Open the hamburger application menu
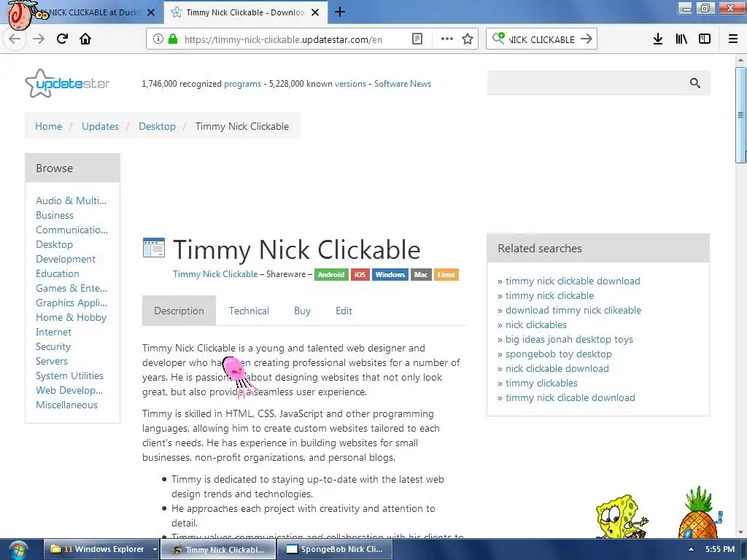 click(733, 39)
